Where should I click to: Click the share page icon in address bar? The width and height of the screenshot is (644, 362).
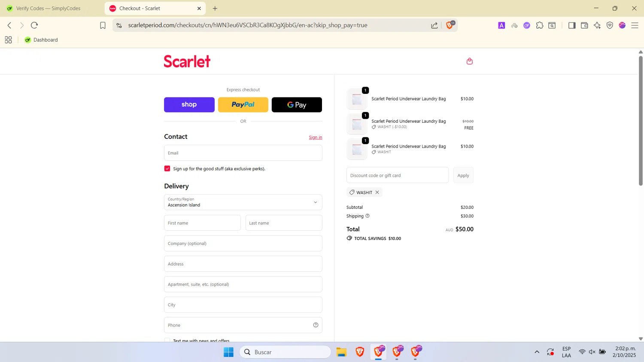click(434, 25)
